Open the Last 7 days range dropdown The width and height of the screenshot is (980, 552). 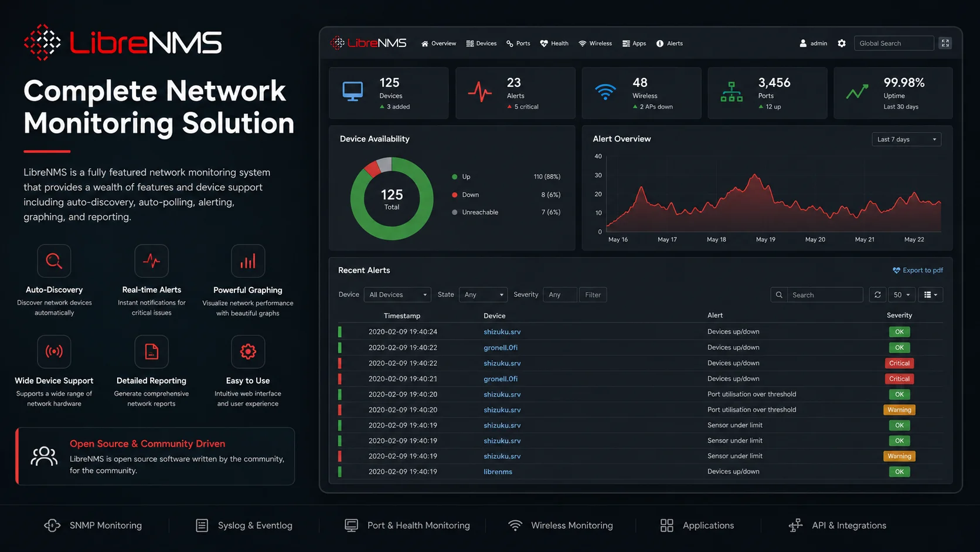pyautogui.click(x=906, y=140)
